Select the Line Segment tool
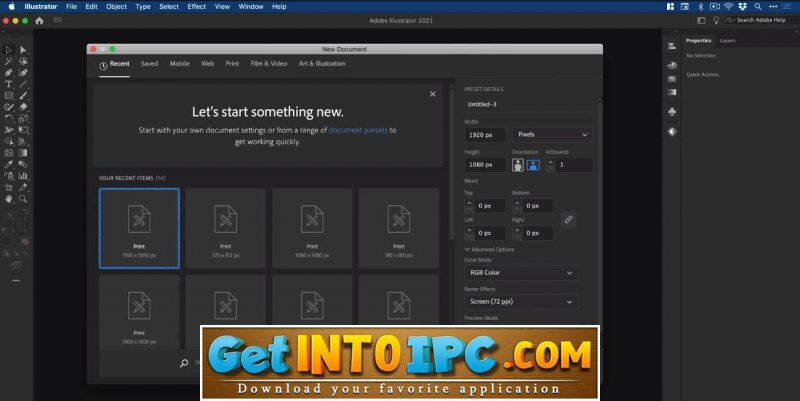Image resolution: width=800 pixels, height=401 pixels. [x=23, y=84]
